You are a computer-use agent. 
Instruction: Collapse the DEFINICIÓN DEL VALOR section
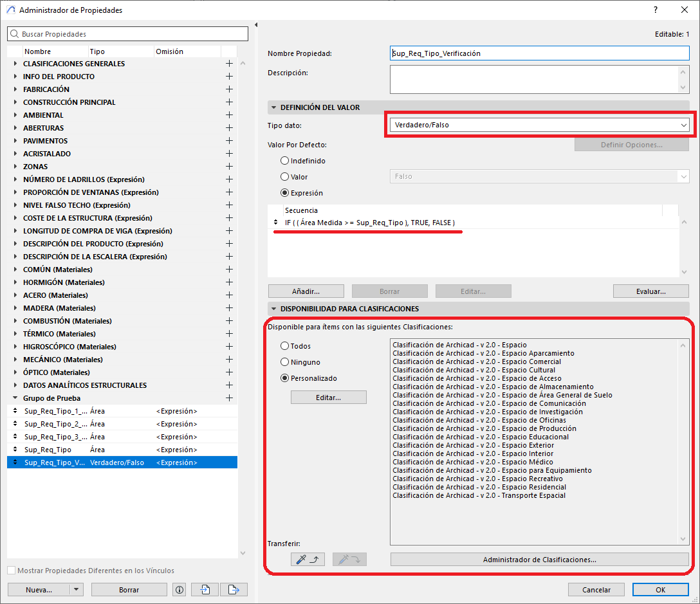click(273, 107)
